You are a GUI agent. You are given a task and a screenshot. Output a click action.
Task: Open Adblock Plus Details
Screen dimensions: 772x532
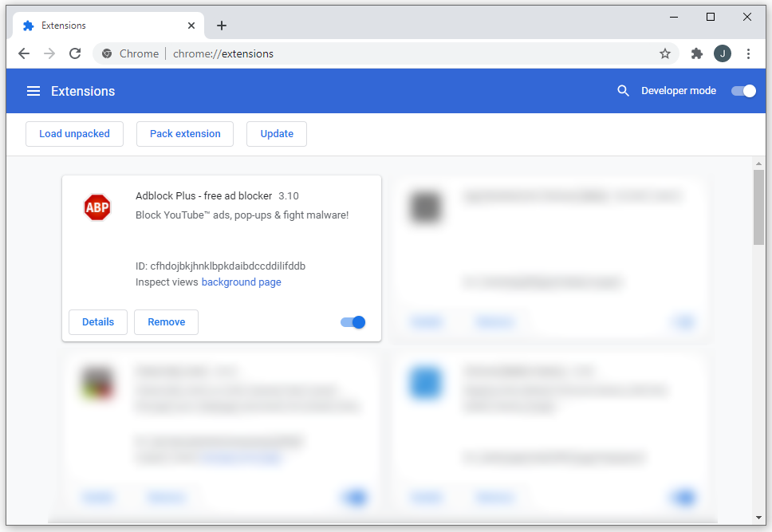[98, 322]
